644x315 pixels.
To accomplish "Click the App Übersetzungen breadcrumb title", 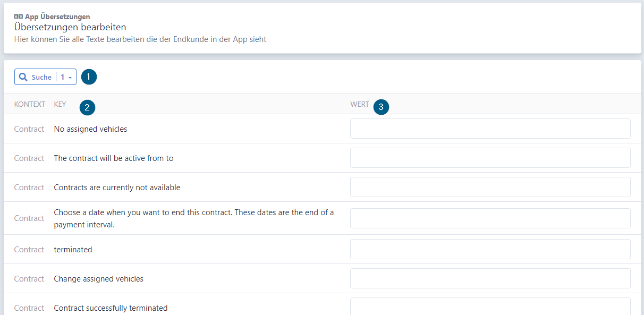I will click(57, 16).
